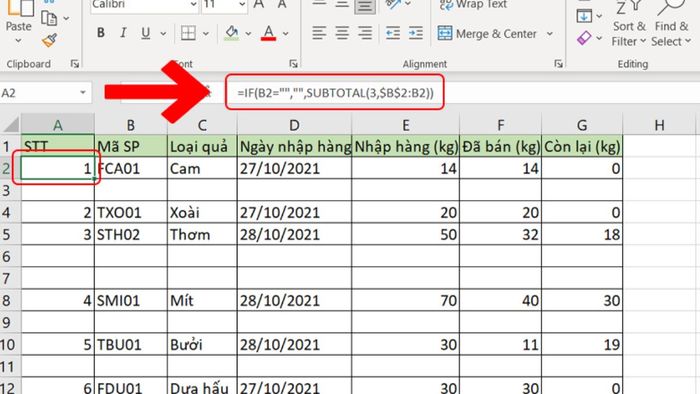
Task: Click the Center alignment icon
Action: point(342,33)
